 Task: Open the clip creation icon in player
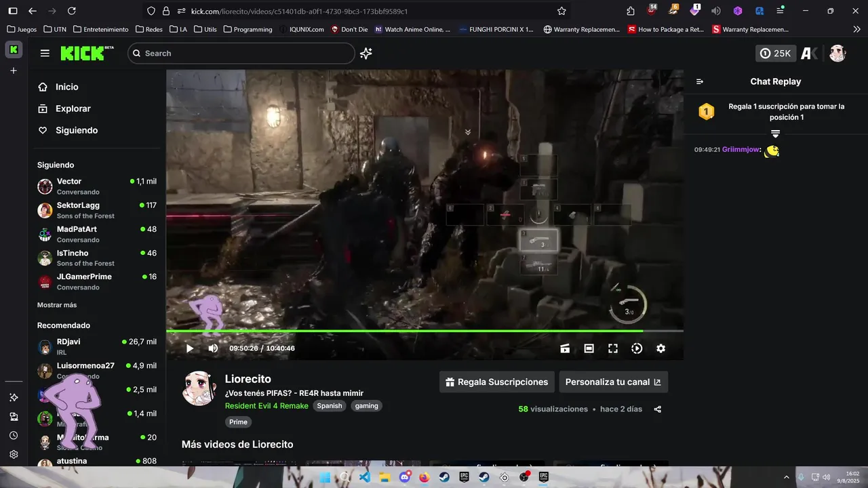tap(565, 348)
